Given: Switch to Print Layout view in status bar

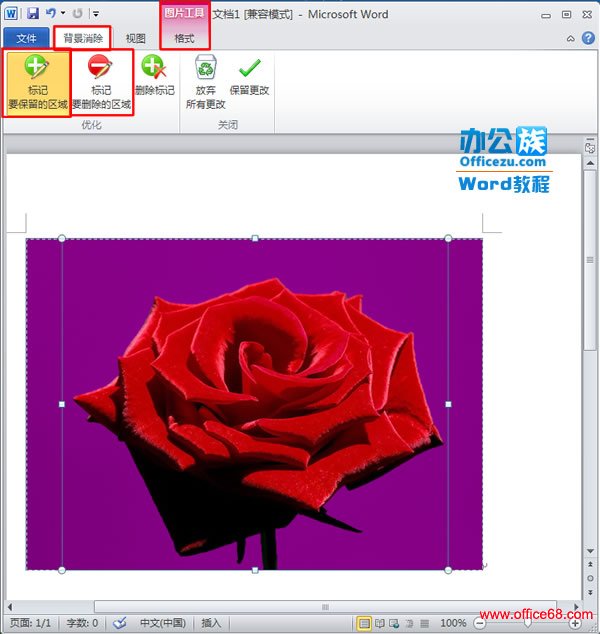Looking at the screenshot, I should click(x=364, y=623).
